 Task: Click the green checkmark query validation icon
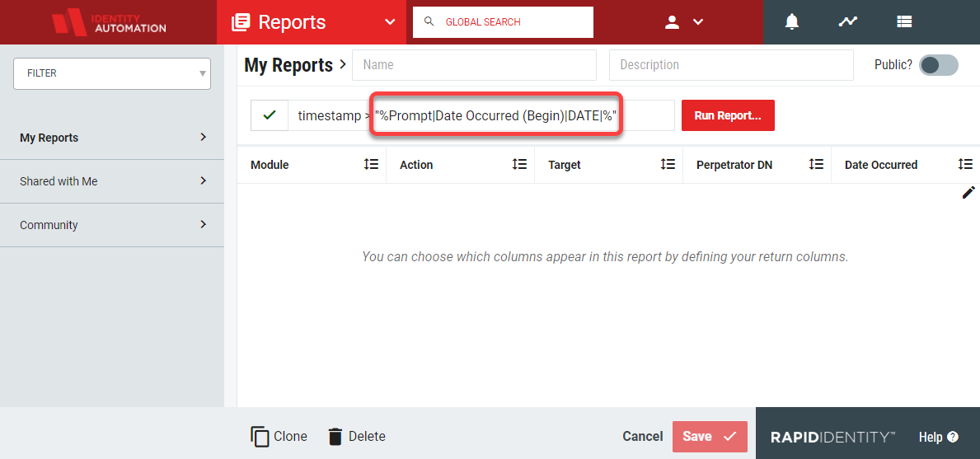point(270,115)
